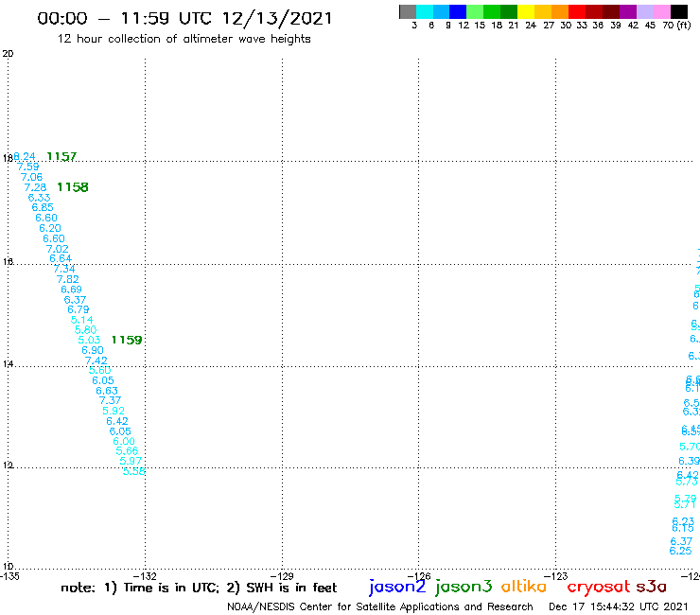This screenshot has height=615, width=700.
Task: Click the bright red legend swatch
Action: point(577,11)
